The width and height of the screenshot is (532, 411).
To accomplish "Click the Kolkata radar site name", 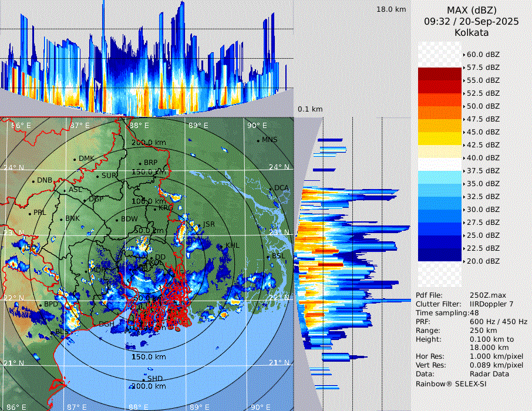I will coord(472,33).
